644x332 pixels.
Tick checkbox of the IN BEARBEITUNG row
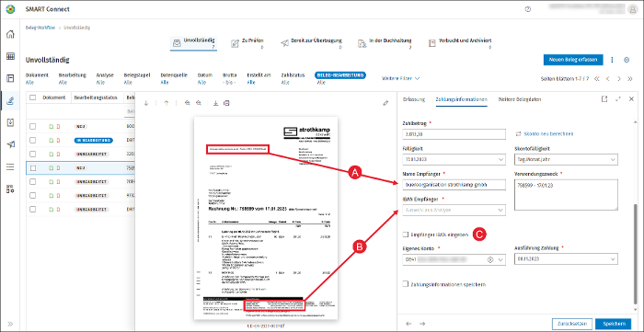[33, 141]
